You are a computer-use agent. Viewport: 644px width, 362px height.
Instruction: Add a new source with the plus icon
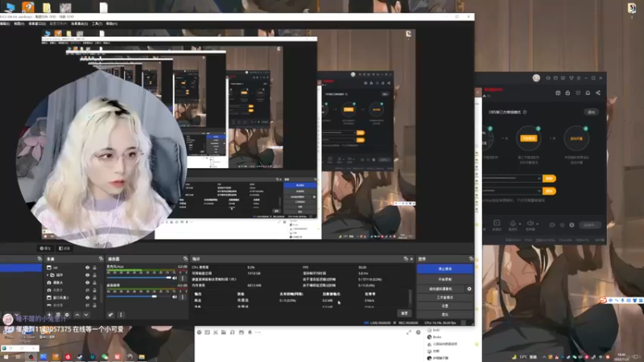(x=49, y=315)
